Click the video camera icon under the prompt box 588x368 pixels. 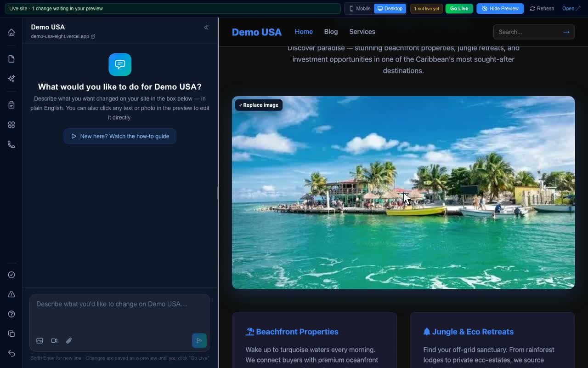[x=54, y=341]
